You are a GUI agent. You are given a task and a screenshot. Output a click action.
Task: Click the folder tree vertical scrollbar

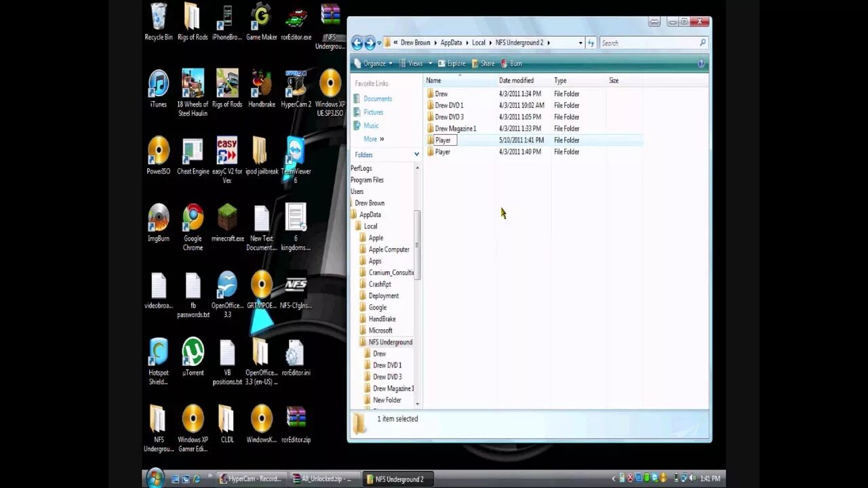point(418,244)
